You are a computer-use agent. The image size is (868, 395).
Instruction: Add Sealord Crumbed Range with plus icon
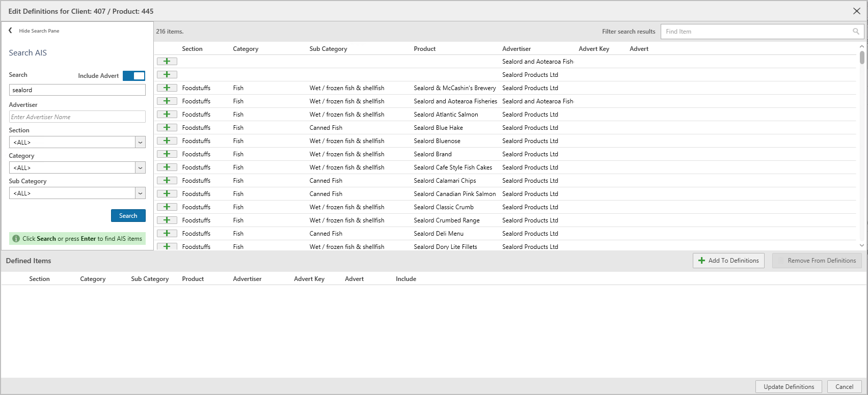pyautogui.click(x=167, y=220)
